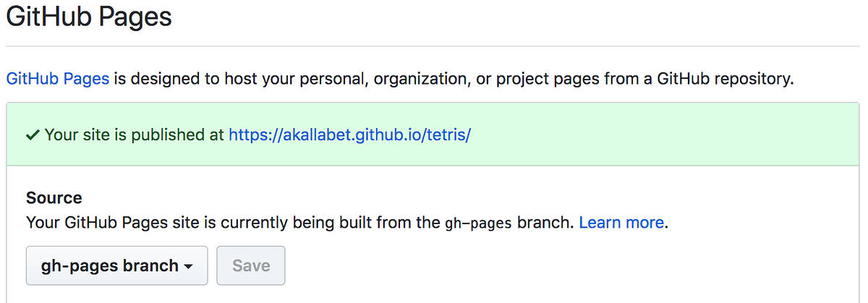Click the caret arrow on the branch selector
Screen dimensions: 868x303
tap(189, 266)
